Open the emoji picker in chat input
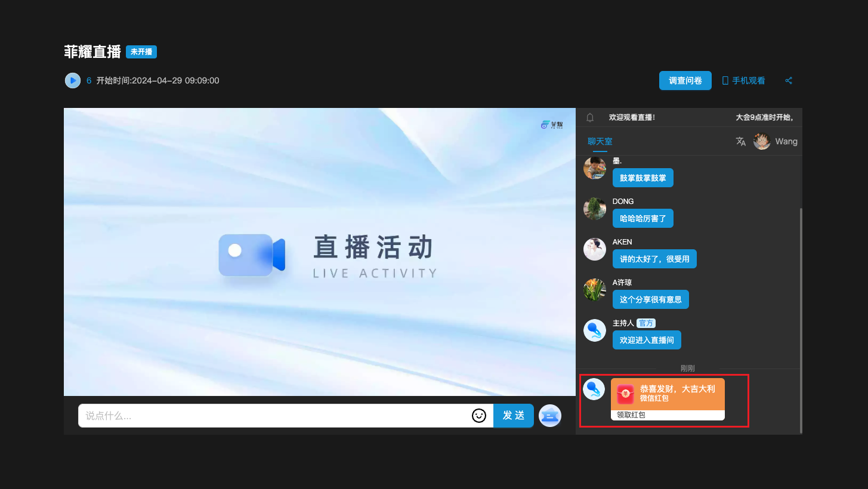868x489 pixels. click(x=479, y=416)
